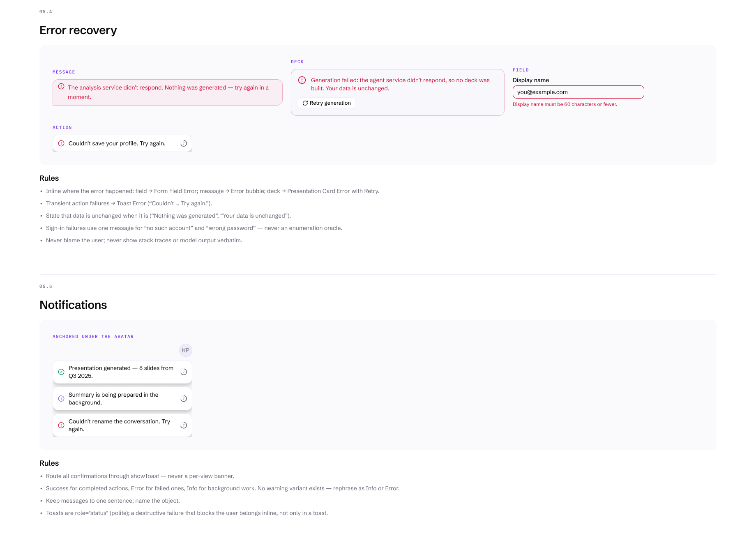This screenshot has height=547, width=756.
Task: Click the MESSAGE section label
Action: tap(64, 72)
